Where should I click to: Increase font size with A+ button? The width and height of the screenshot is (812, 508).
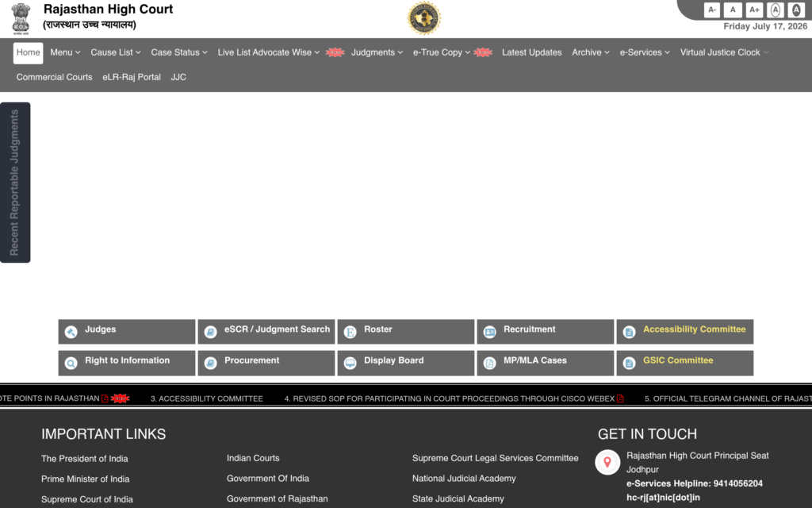755,10
